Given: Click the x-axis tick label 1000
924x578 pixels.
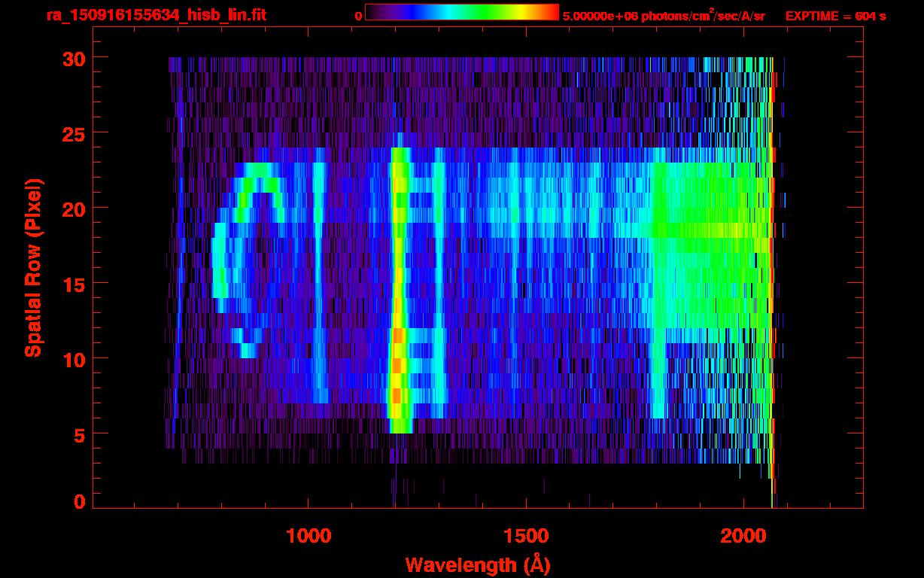Looking at the screenshot, I should coord(309,535).
